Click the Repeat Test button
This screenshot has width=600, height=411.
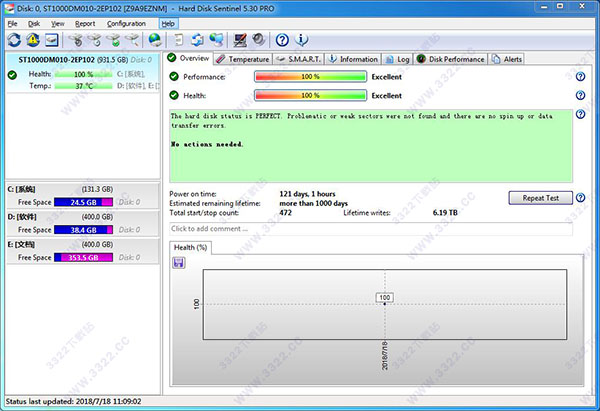(540, 198)
